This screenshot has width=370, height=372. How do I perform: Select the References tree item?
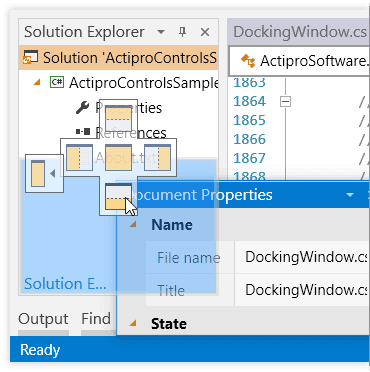click(131, 133)
